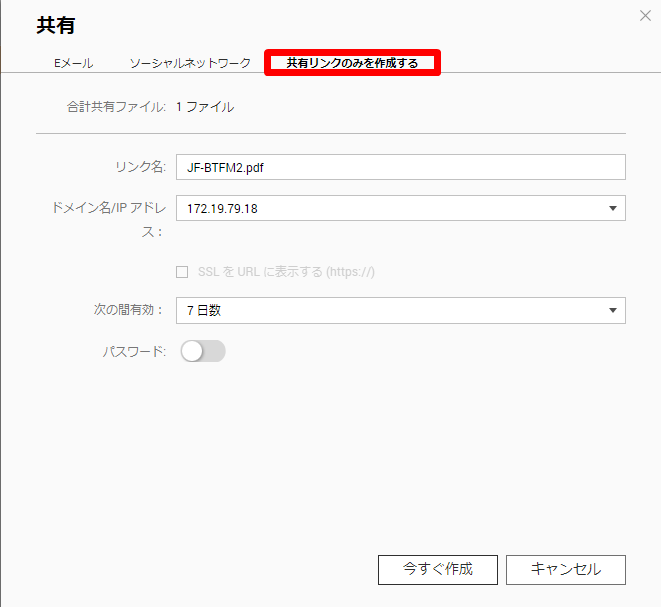661x607 pixels.
Task: Click the 次の間有効 label
Action: (x=128, y=310)
